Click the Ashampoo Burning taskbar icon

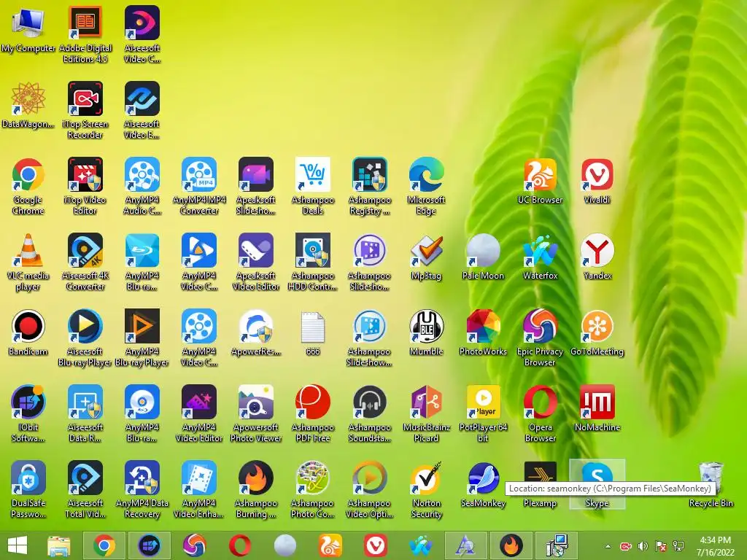pos(511,545)
